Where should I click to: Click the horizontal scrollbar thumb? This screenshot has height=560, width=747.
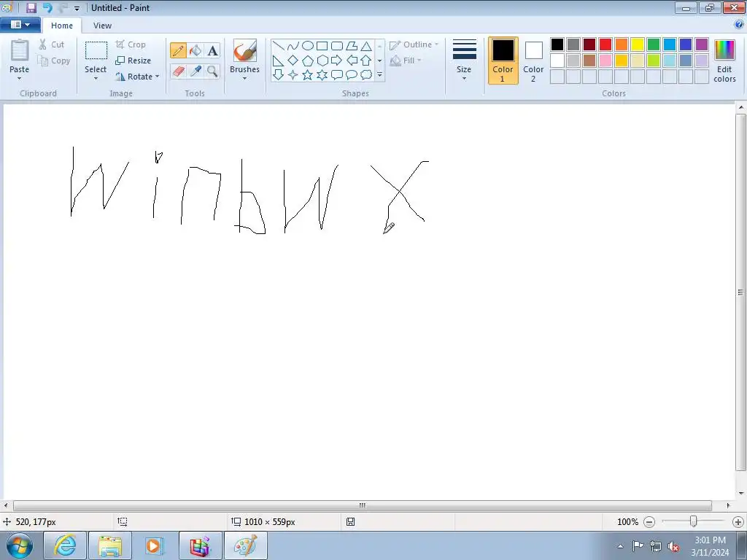click(362, 505)
